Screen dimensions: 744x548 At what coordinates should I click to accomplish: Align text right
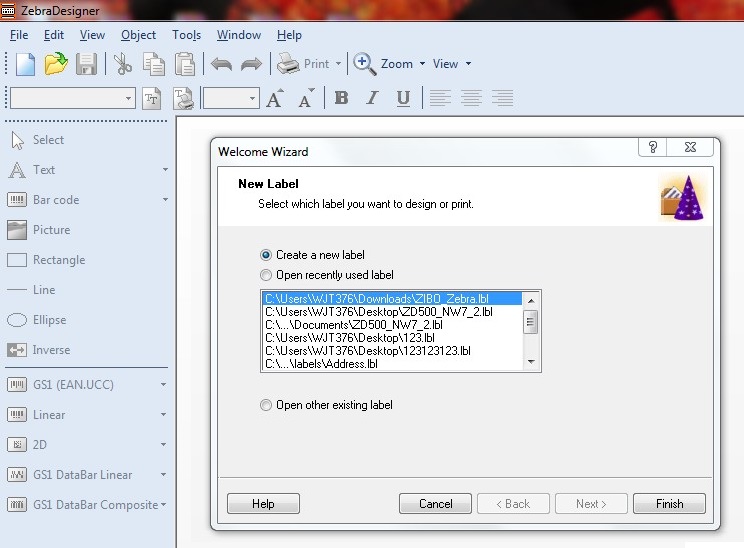(x=502, y=98)
